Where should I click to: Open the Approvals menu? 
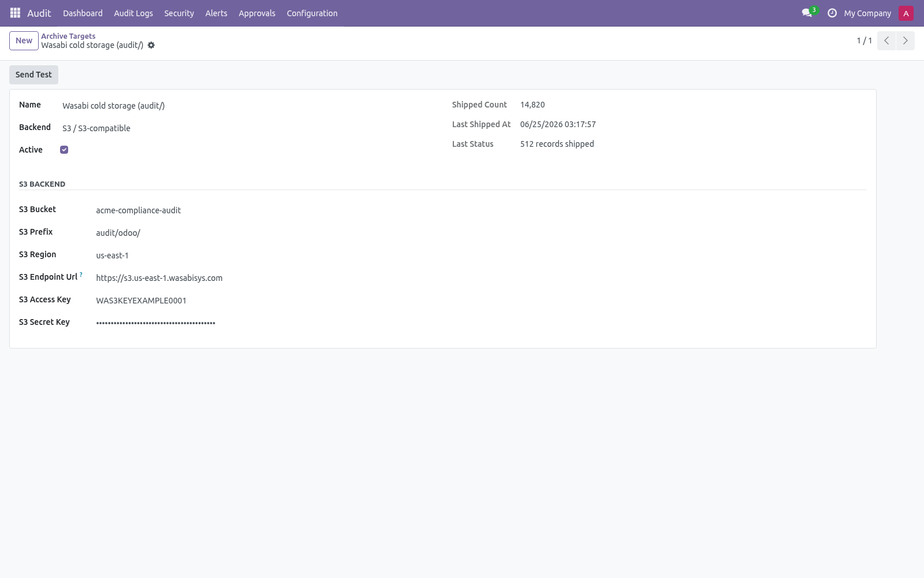257,13
